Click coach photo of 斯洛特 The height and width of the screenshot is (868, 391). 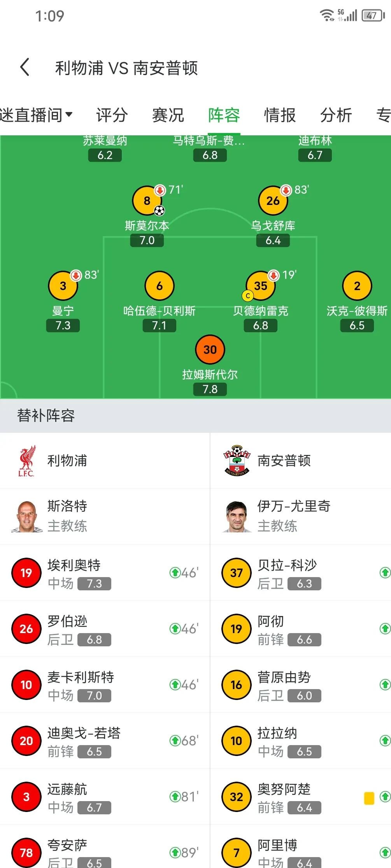coord(26,517)
